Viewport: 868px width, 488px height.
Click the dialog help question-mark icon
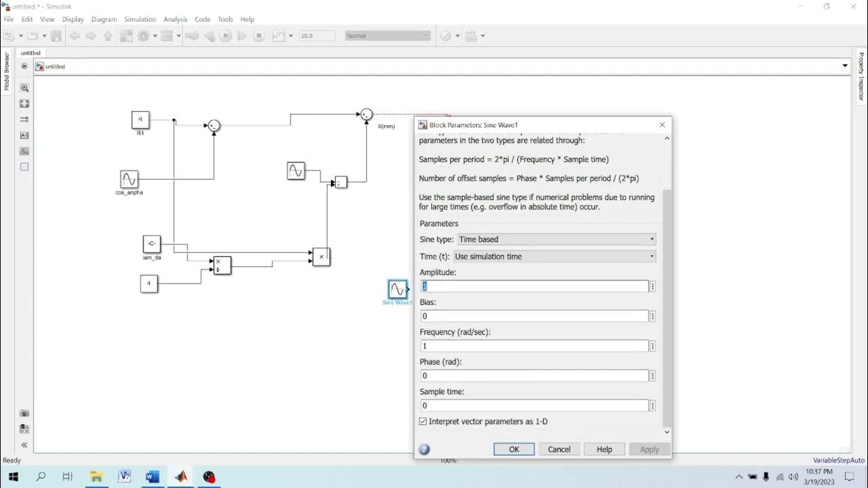(425, 449)
